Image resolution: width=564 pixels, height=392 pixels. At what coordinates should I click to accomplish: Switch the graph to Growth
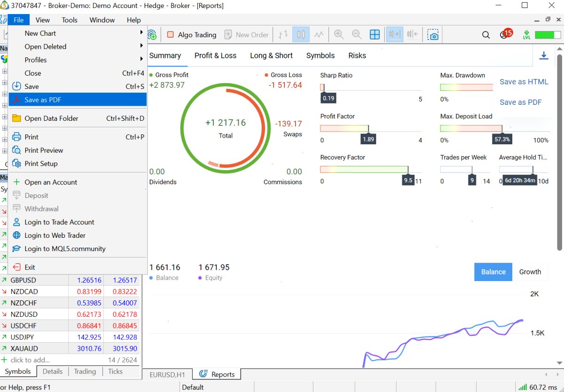point(530,272)
